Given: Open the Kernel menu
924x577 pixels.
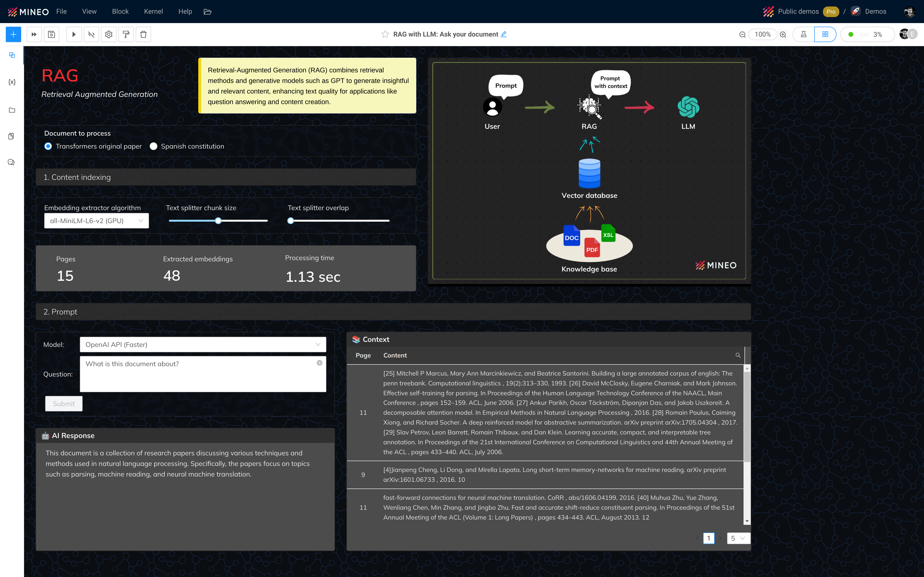Looking at the screenshot, I should pyautogui.click(x=153, y=12).
